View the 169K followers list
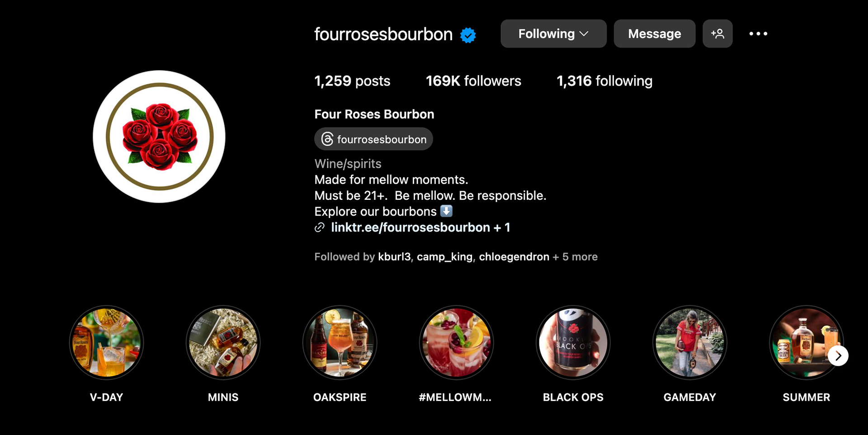This screenshot has height=435, width=868. [473, 81]
